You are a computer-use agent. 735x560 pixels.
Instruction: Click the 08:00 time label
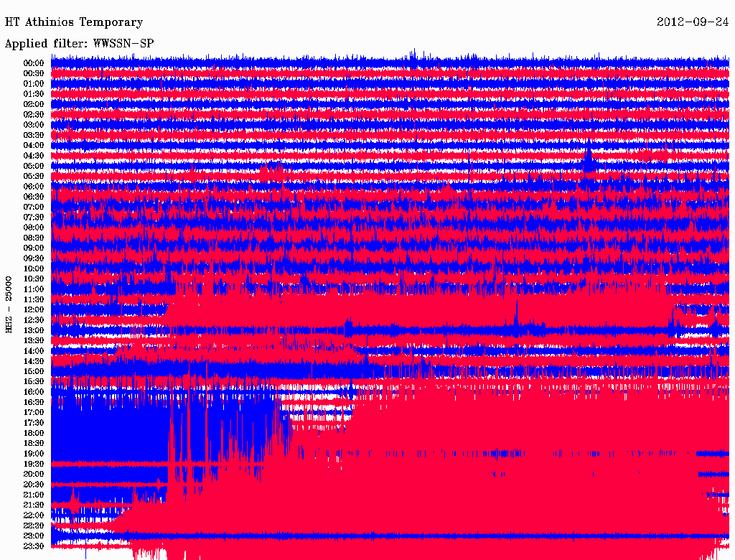[x=34, y=228]
